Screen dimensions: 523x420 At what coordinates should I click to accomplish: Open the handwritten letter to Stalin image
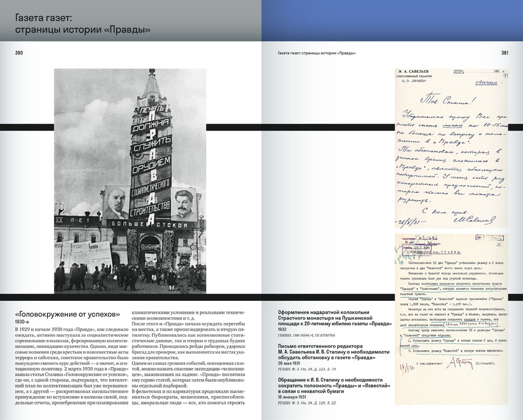(x=452, y=149)
